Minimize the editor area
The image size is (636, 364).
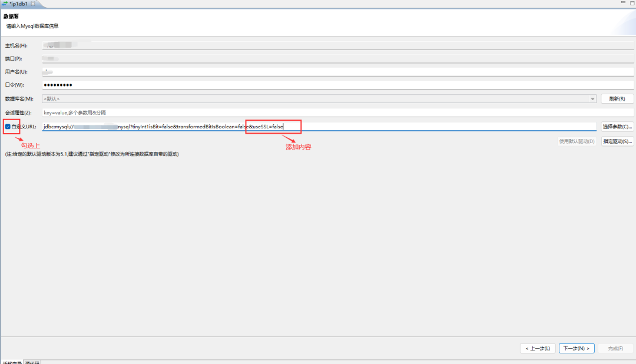(x=623, y=2)
